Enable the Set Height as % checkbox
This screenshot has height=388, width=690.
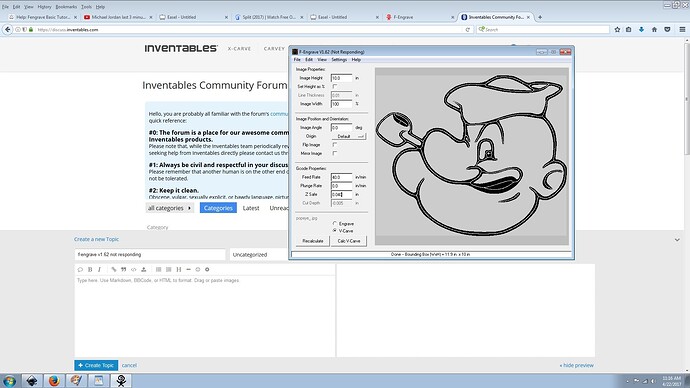coord(334,87)
